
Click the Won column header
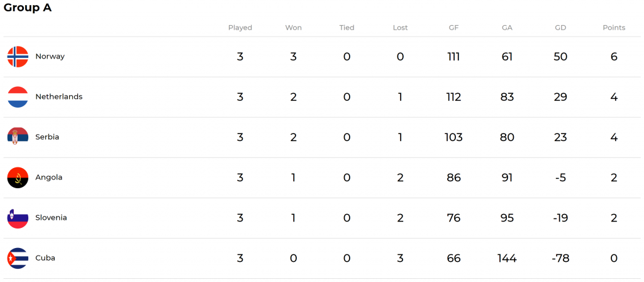pyautogui.click(x=293, y=28)
